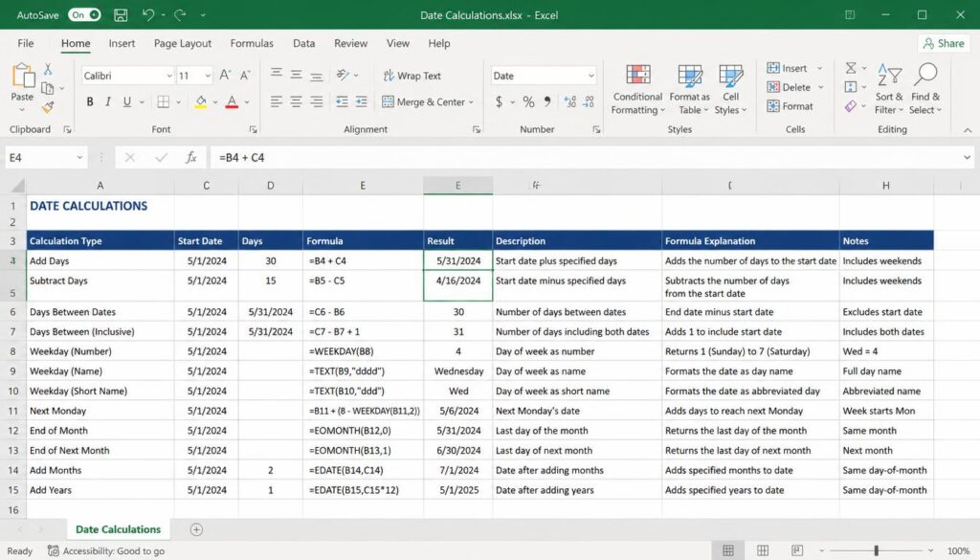
Task: Open the Quick Access Toolbar customize arrow
Action: tap(203, 15)
